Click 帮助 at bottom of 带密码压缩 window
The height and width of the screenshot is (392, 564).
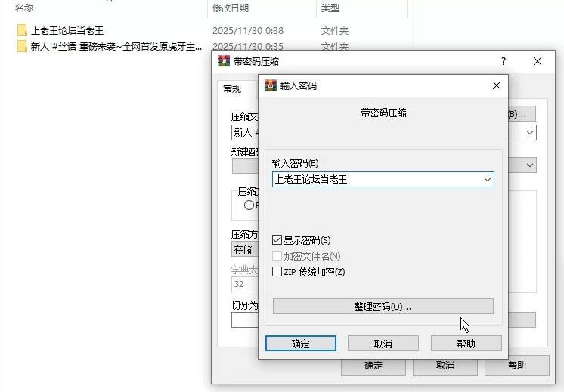point(517,366)
